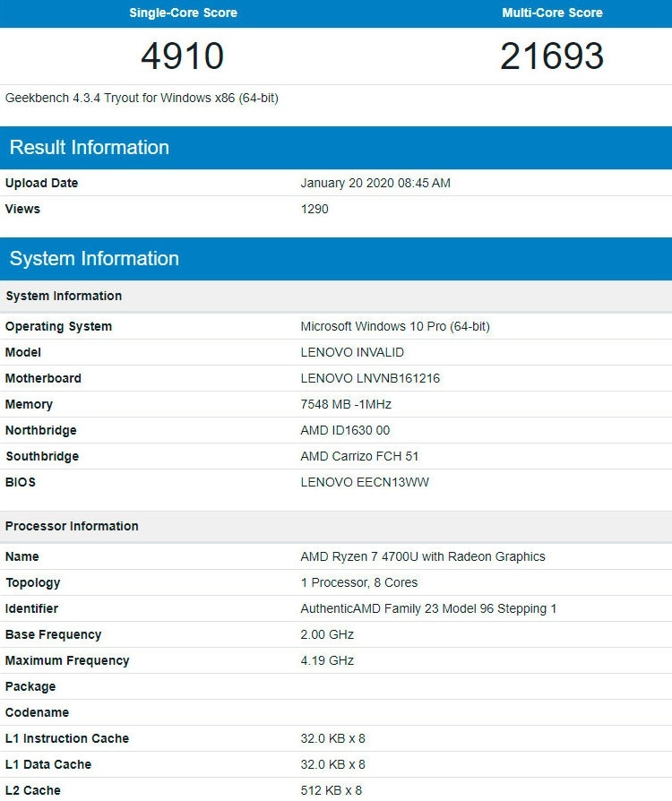The image size is (672, 801).
Task: Click the Maximum Frequency label
Action: (x=67, y=661)
